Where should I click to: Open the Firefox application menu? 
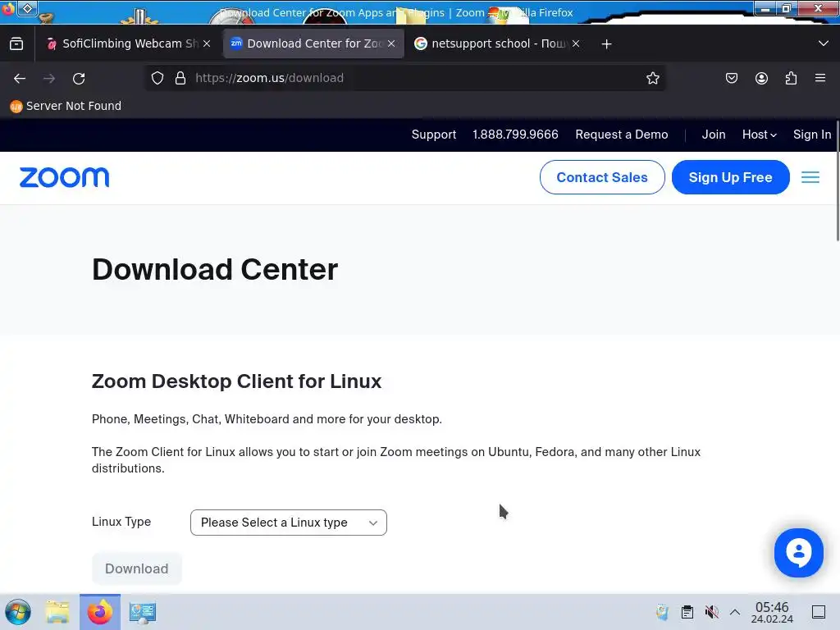pos(820,78)
